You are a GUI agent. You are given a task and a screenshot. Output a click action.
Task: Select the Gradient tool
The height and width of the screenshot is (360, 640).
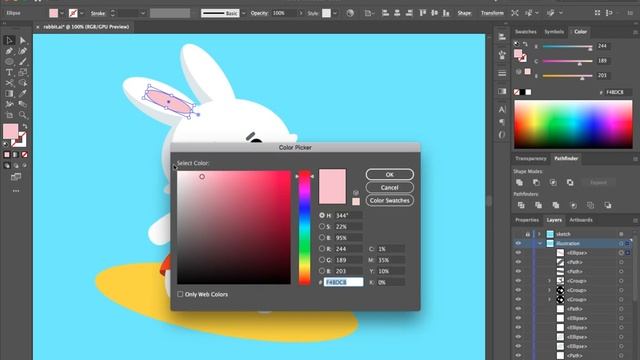coord(9,93)
